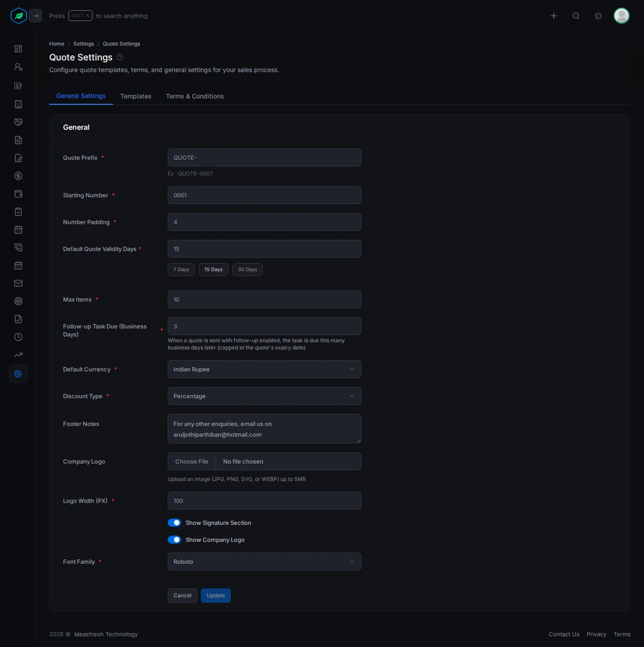Open the Discount Type dropdown
Screen dimensions: 644x647
point(264,396)
